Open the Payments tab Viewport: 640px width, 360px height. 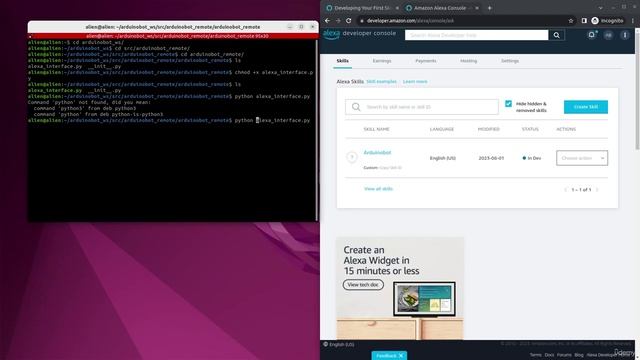click(426, 61)
